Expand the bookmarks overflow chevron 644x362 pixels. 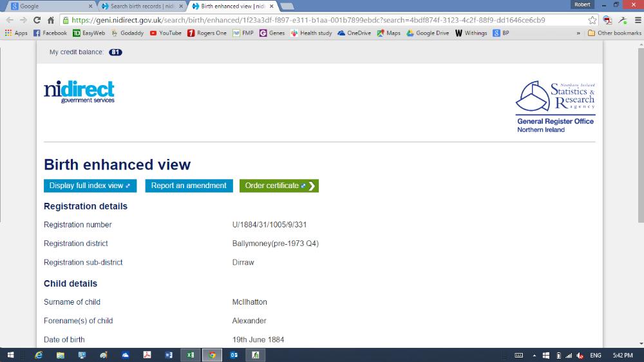[x=578, y=33]
